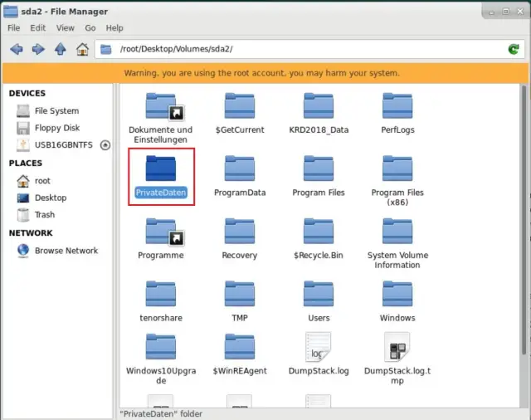Reload the folder with the green refresh icon

click(x=514, y=50)
